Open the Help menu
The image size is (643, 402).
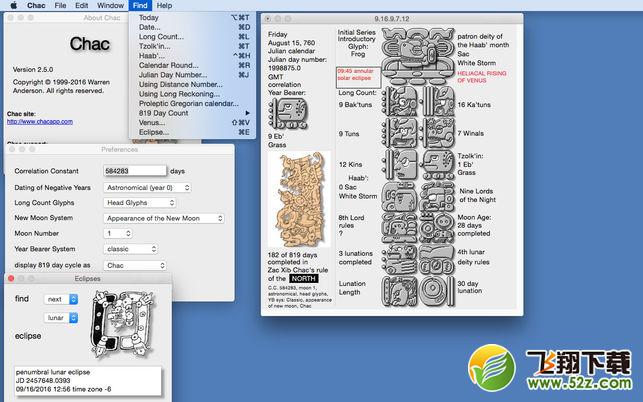point(164,5)
